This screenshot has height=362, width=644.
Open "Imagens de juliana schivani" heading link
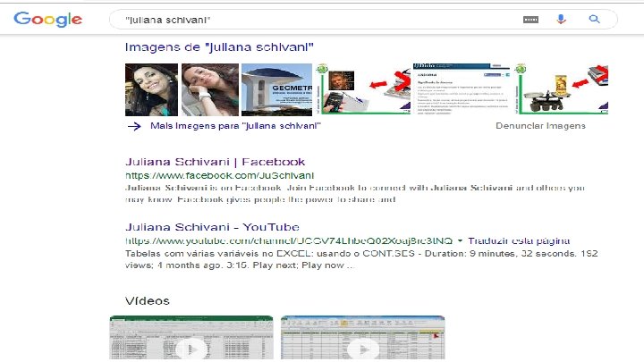[219, 47]
